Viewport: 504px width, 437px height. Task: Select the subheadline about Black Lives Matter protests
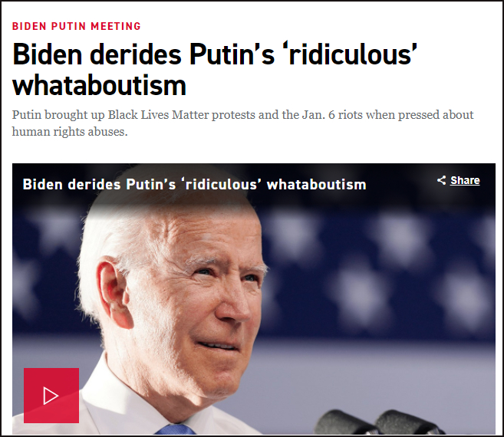tap(242, 123)
